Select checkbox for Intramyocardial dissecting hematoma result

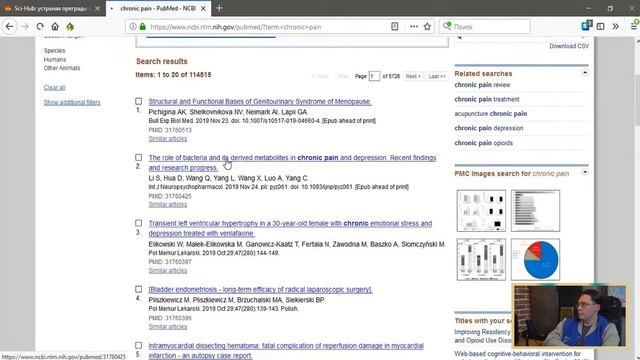(139, 346)
